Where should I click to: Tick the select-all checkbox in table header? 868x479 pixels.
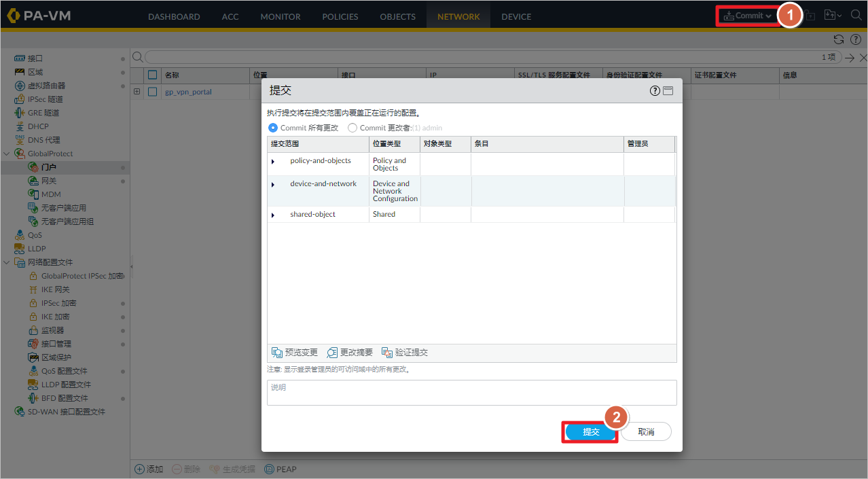152,75
